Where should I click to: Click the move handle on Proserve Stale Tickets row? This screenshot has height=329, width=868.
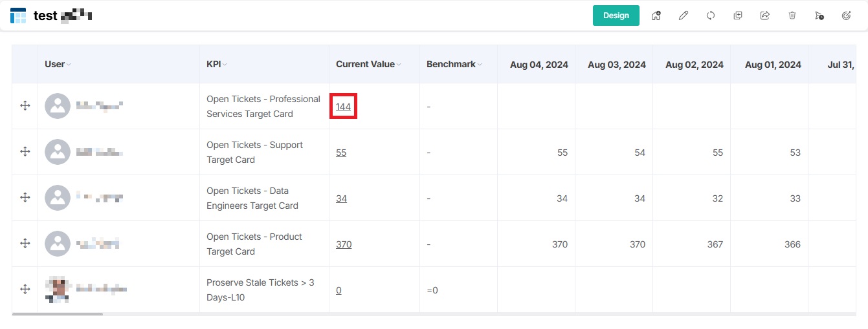coord(25,290)
